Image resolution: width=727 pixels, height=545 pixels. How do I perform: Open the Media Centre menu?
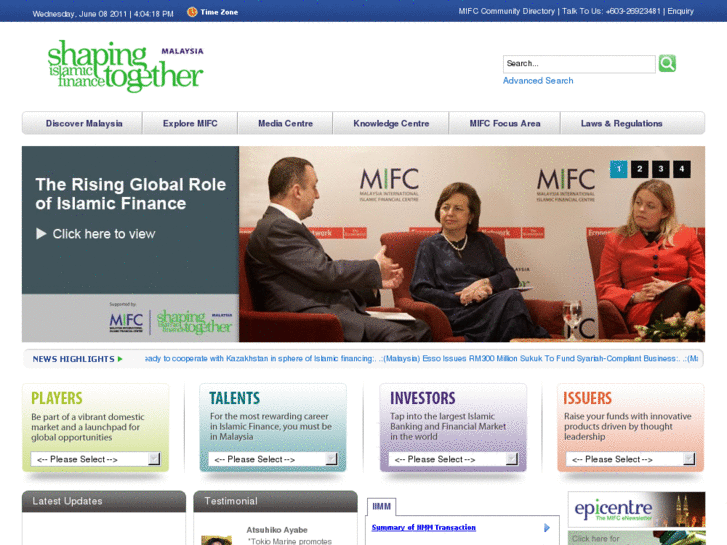pyautogui.click(x=286, y=123)
